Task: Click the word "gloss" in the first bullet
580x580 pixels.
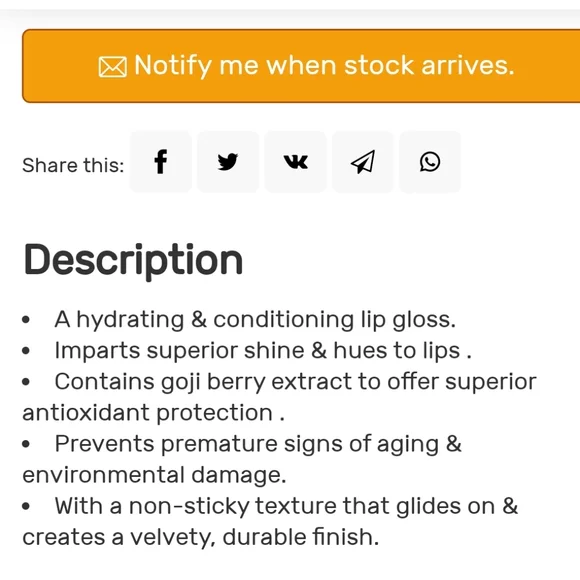Action: point(424,320)
